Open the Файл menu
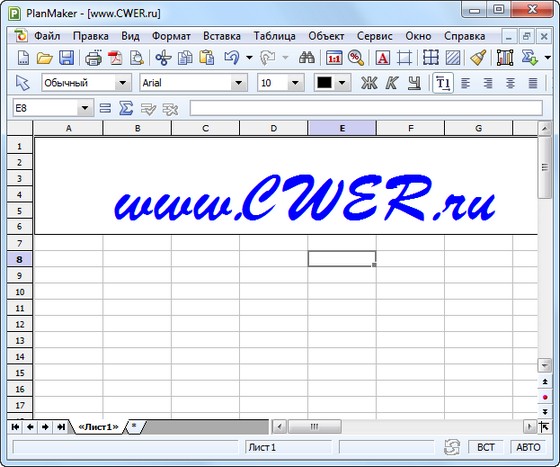The height and width of the screenshot is (467, 560). [47, 36]
